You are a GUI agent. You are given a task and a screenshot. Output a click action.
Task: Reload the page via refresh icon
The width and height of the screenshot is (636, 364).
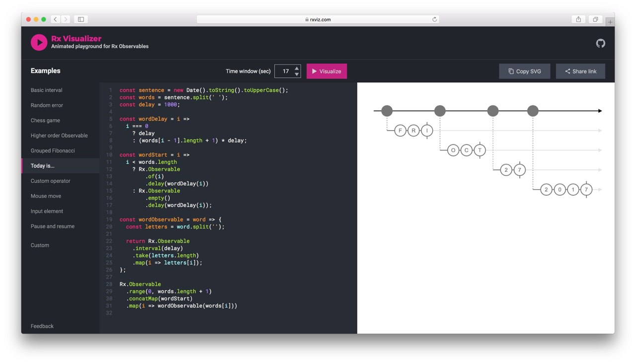click(x=434, y=19)
